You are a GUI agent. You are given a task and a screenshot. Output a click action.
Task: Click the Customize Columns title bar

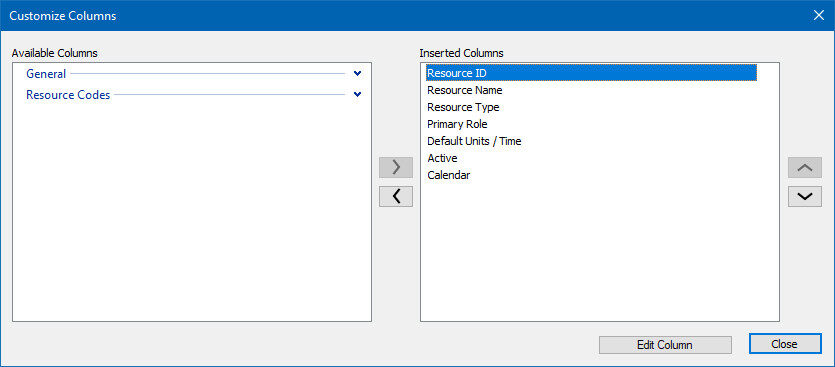pyautogui.click(x=405, y=15)
